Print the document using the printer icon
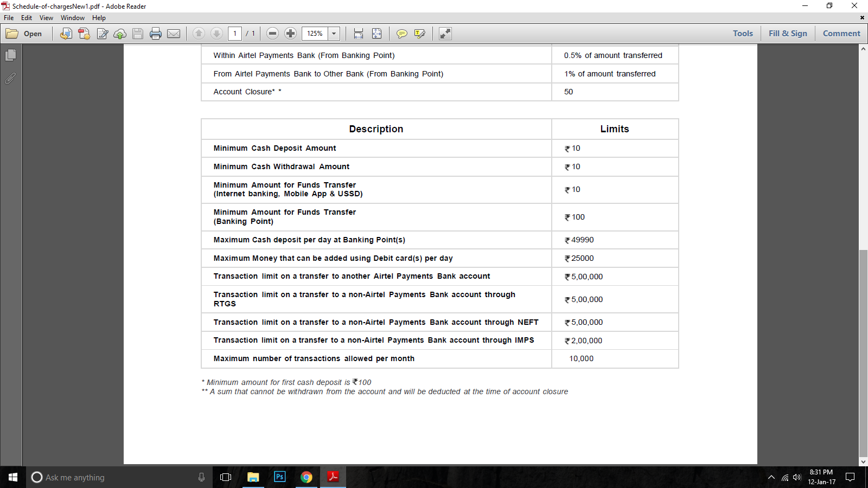 156,34
